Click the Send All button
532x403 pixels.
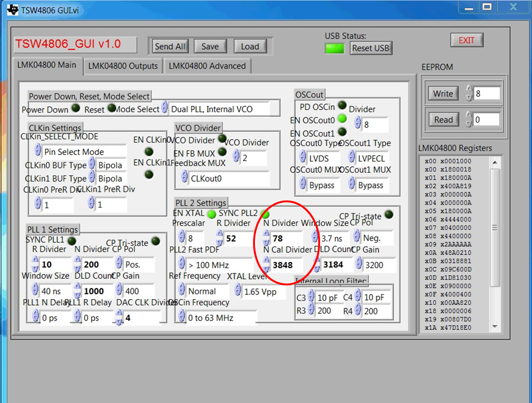point(170,46)
